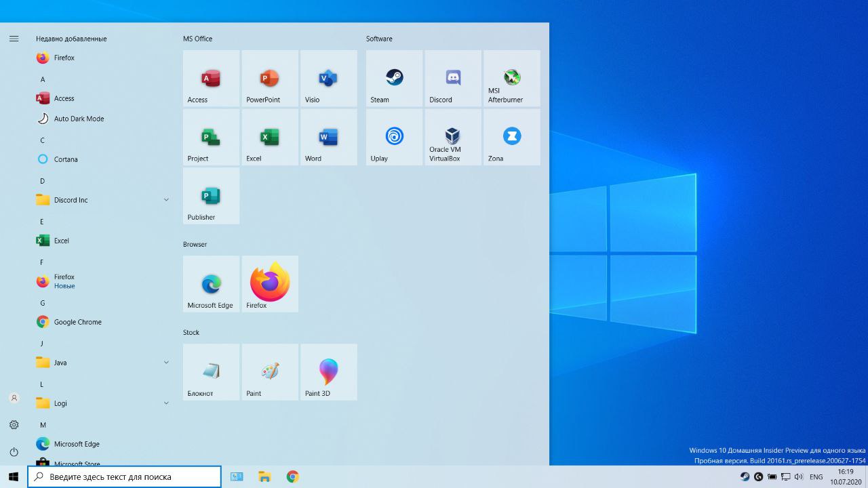Click the Недавно добавленные heading
The width and height of the screenshot is (868, 488).
(x=71, y=39)
